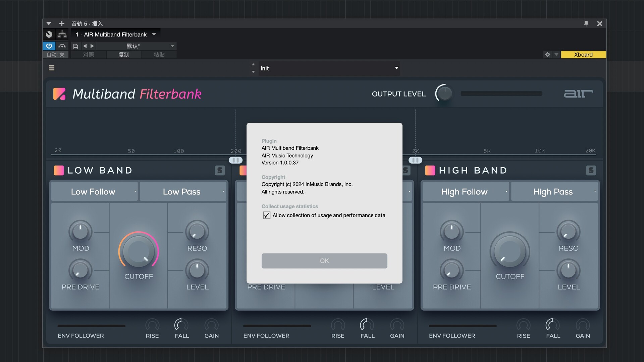Click the plugin hamburger menu icon
Viewport: 644px width, 362px height.
[x=51, y=68]
